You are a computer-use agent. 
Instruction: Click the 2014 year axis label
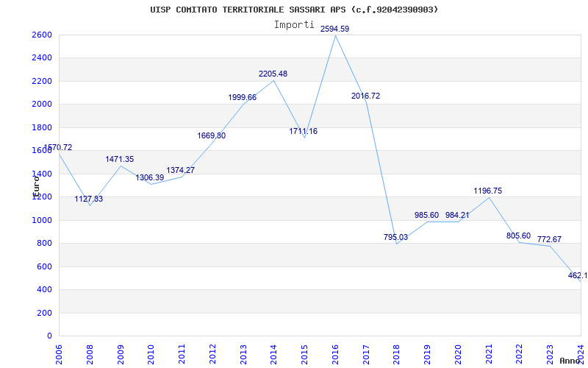coord(274,354)
